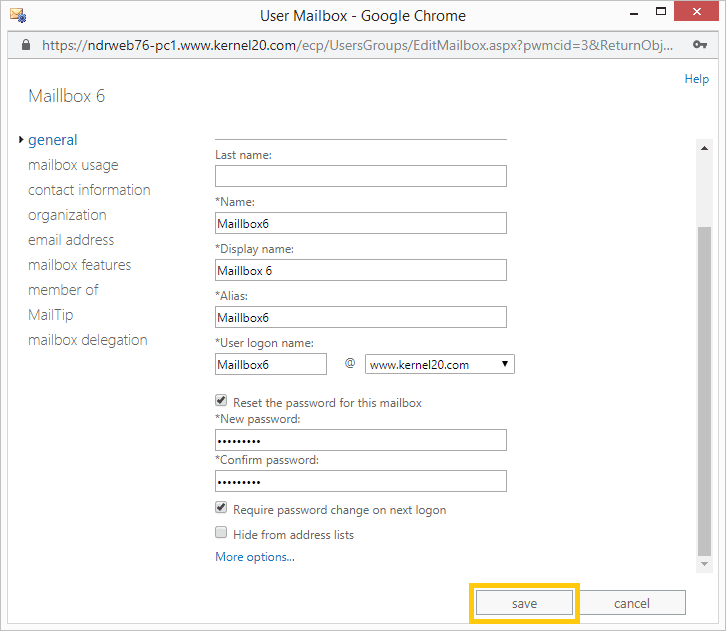Image resolution: width=726 pixels, height=631 pixels.
Task: Open the www.kernel20.com domain dropdown
Action: pos(439,364)
